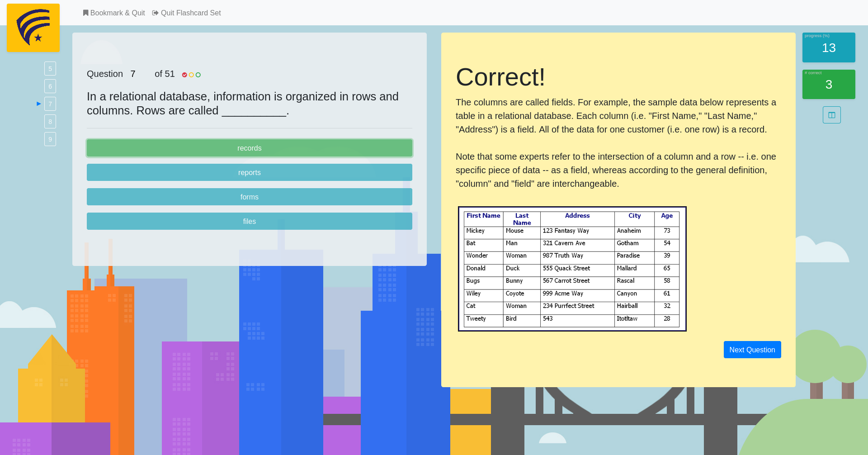Click the question number '7' text
Image resolution: width=868 pixels, height=455 pixels.
point(133,74)
